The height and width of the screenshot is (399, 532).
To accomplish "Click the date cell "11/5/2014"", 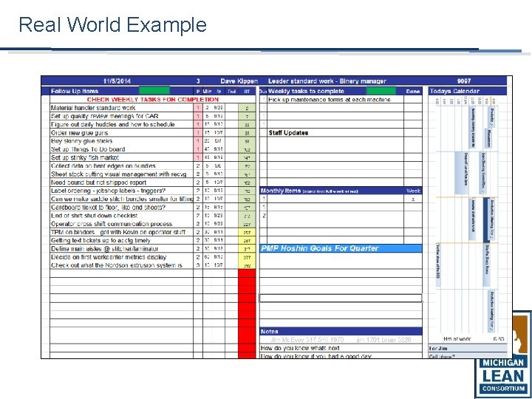I will 117,81.
